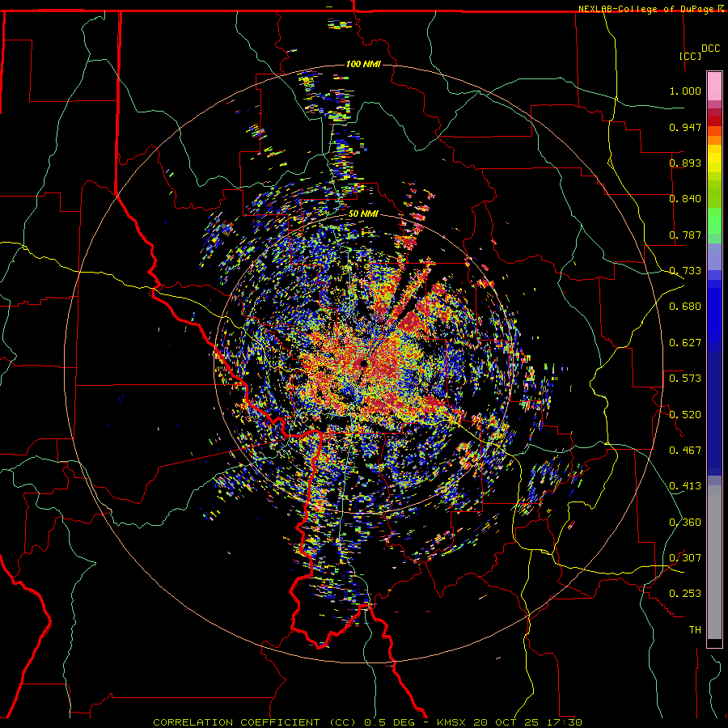Click the 0.947 color scale value
This screenshot has height=728, width=728.
point(685,127)
